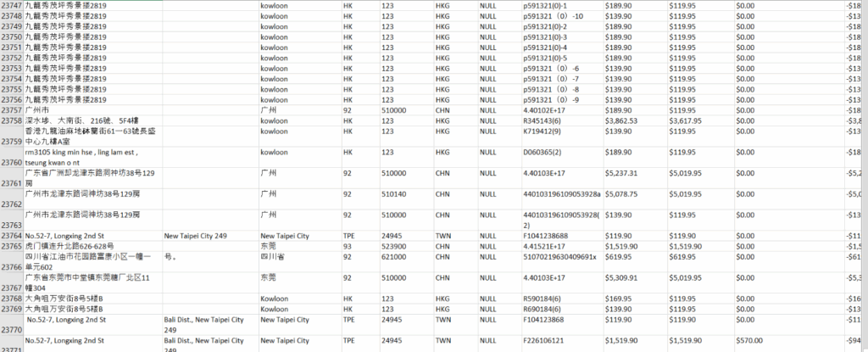
Task: Click row number 23760
Action: [12, 162]
